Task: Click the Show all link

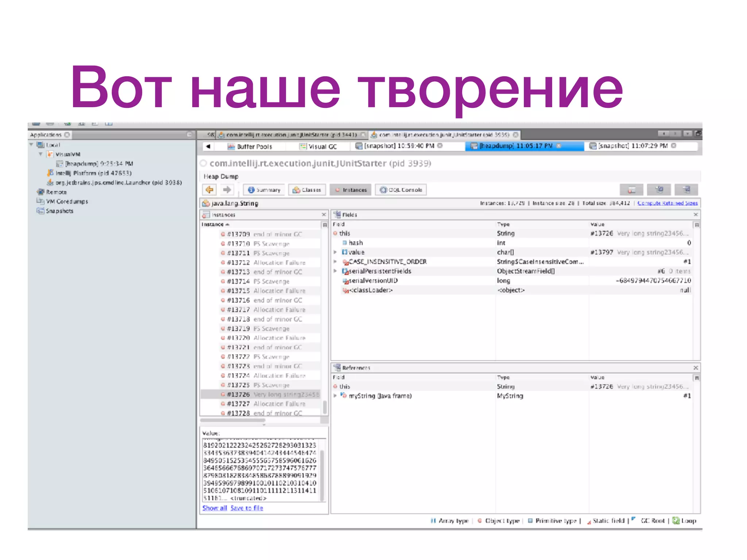Action: pos(214,508)
